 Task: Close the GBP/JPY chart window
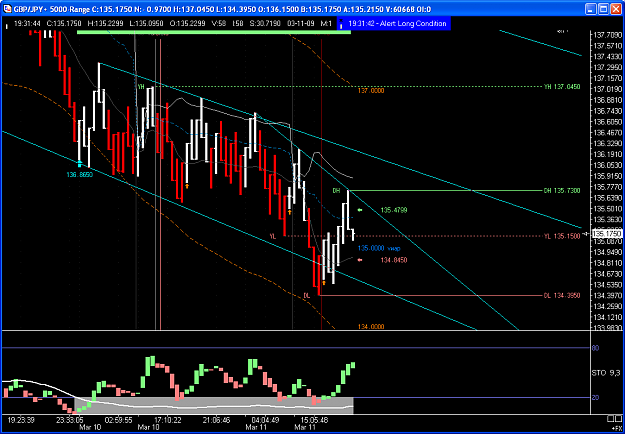click(616, 9)
